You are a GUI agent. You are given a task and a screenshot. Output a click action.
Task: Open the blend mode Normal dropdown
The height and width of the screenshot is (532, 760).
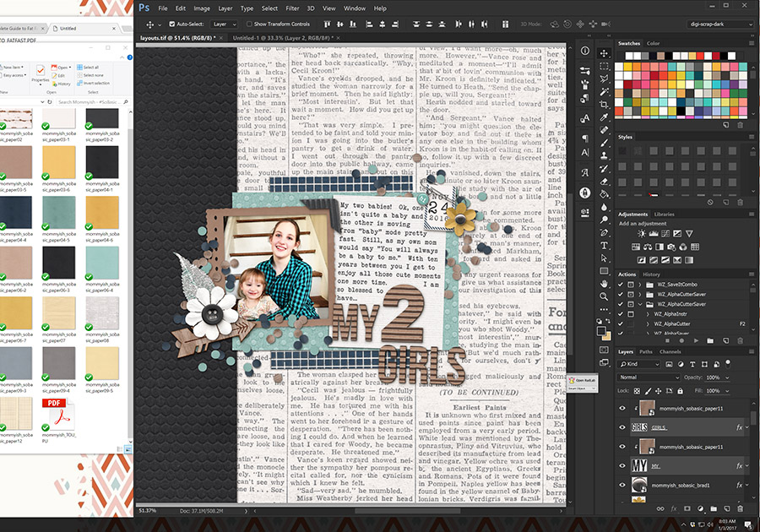coord(649,377)
